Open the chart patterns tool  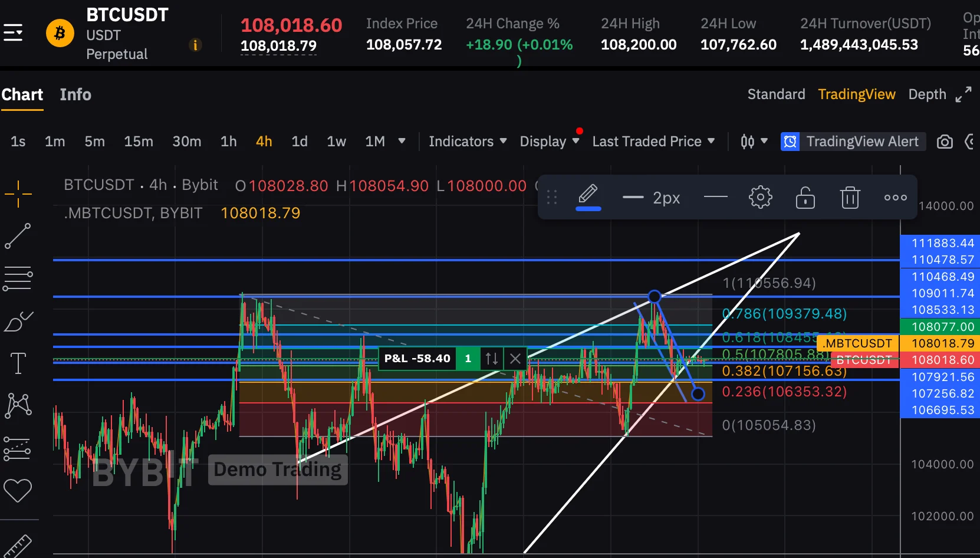coord(18,405)
